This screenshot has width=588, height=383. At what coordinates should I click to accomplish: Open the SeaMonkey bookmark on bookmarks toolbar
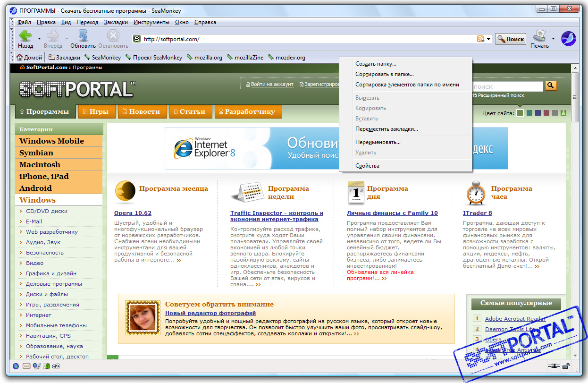[x=102, y=58]
